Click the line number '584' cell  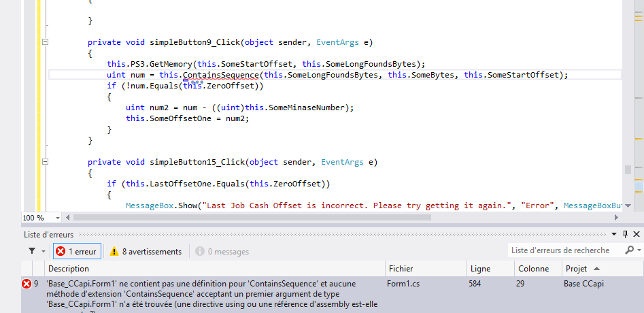point(475,284)
